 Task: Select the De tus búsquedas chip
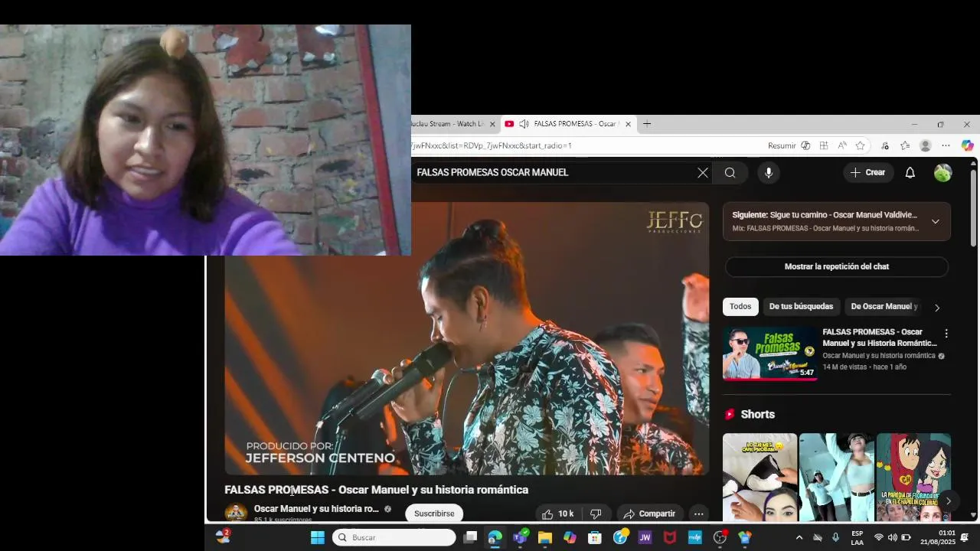click(x=801, y=307)
